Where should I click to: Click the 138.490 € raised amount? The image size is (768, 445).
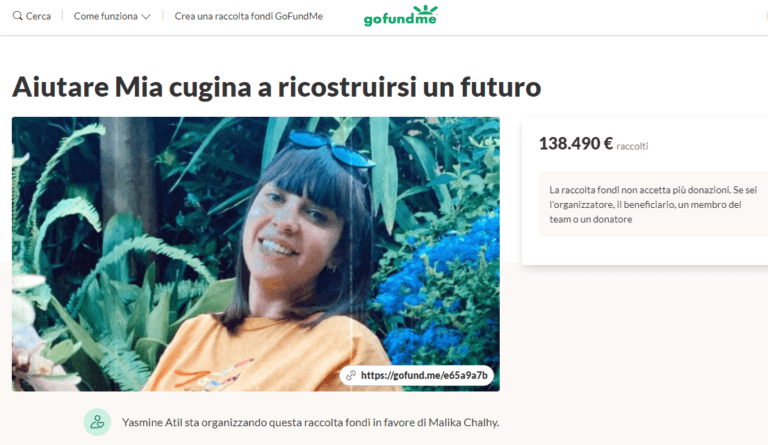[x=576, y=143]
